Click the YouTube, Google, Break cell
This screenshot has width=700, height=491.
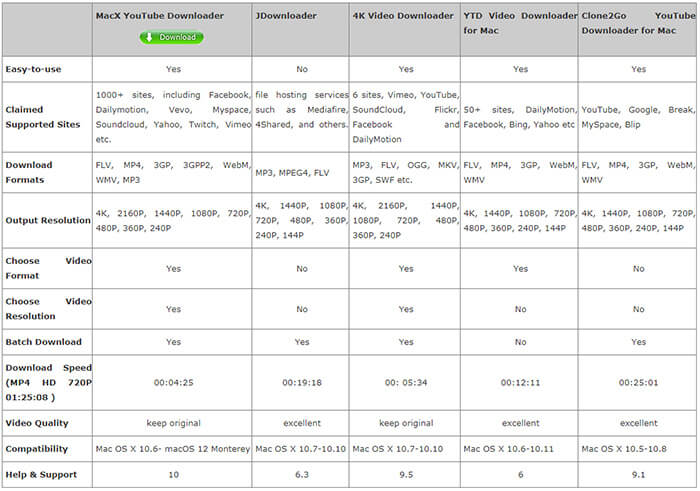tap(638, 117)
